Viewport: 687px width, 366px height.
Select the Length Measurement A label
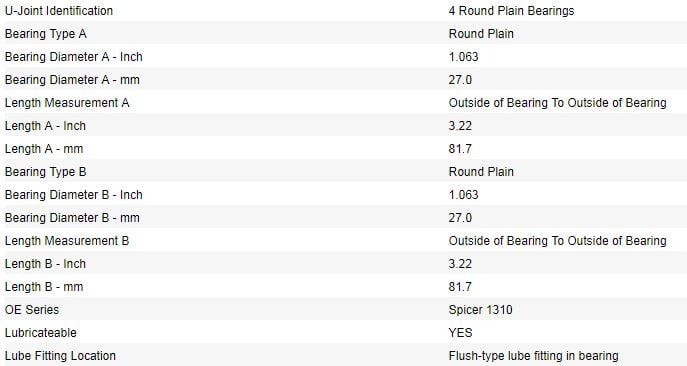point(67,103)
